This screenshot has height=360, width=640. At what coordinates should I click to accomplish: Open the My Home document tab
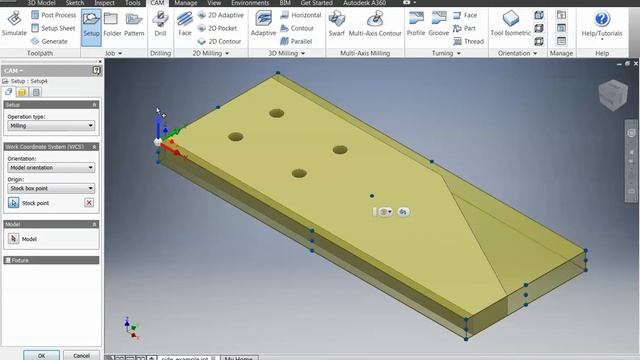click(x=239, y=358)
